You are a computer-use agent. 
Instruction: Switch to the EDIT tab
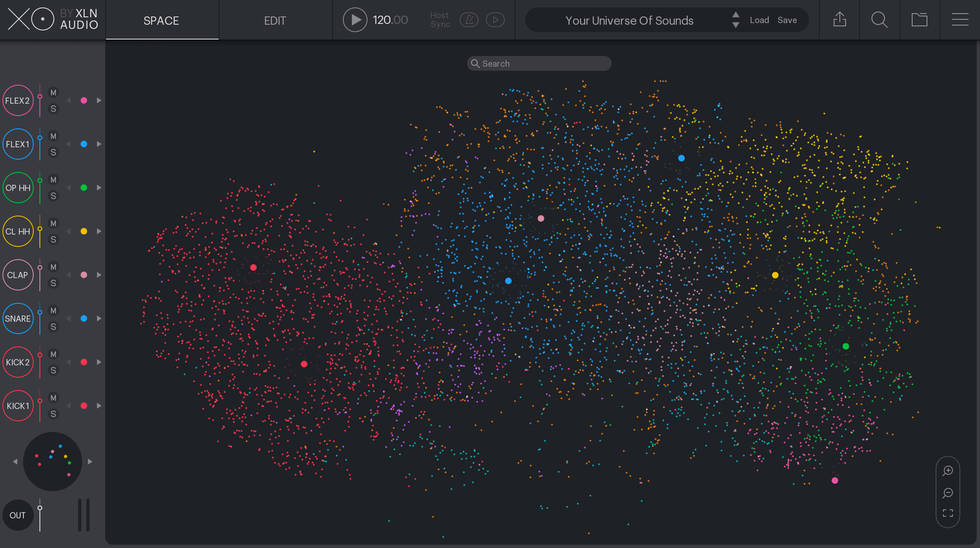coord(275,21)
